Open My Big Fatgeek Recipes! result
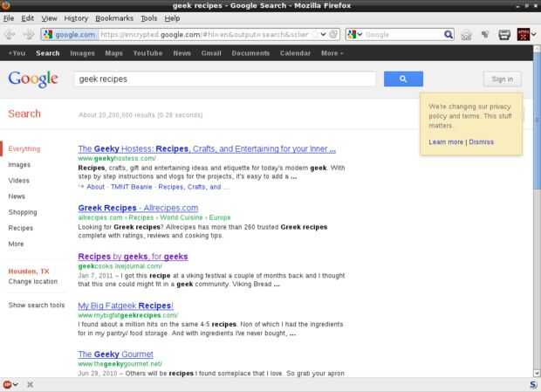 [x=126, y=306]
